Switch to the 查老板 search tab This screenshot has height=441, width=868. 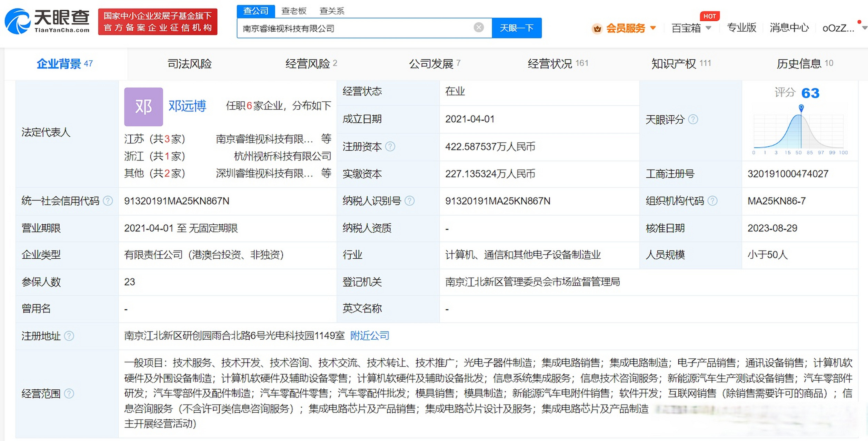[294, 11]
